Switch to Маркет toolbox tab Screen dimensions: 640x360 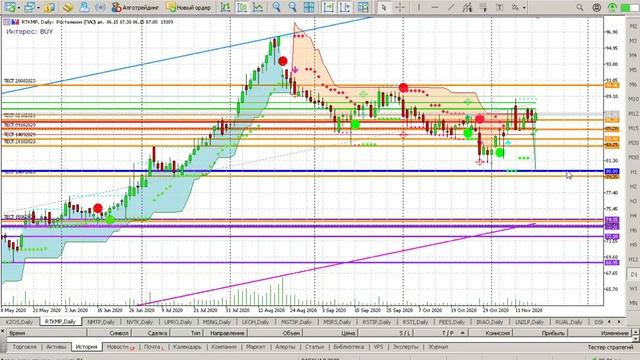coord(256,347)
